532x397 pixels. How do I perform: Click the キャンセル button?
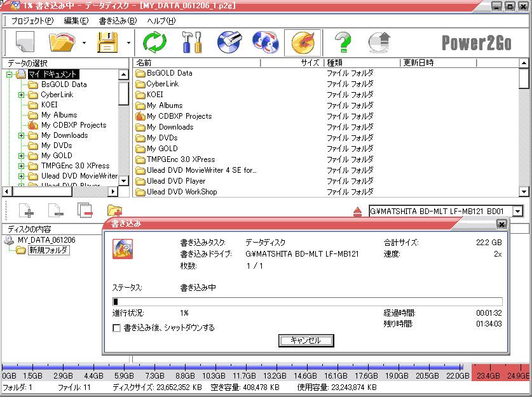pyautogui.click(x=306, y=340)
